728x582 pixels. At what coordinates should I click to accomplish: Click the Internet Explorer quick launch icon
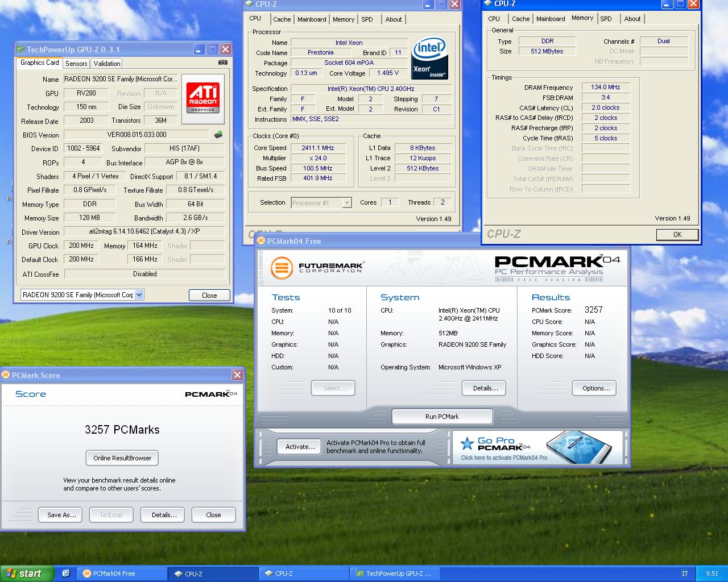click(66, 573)
